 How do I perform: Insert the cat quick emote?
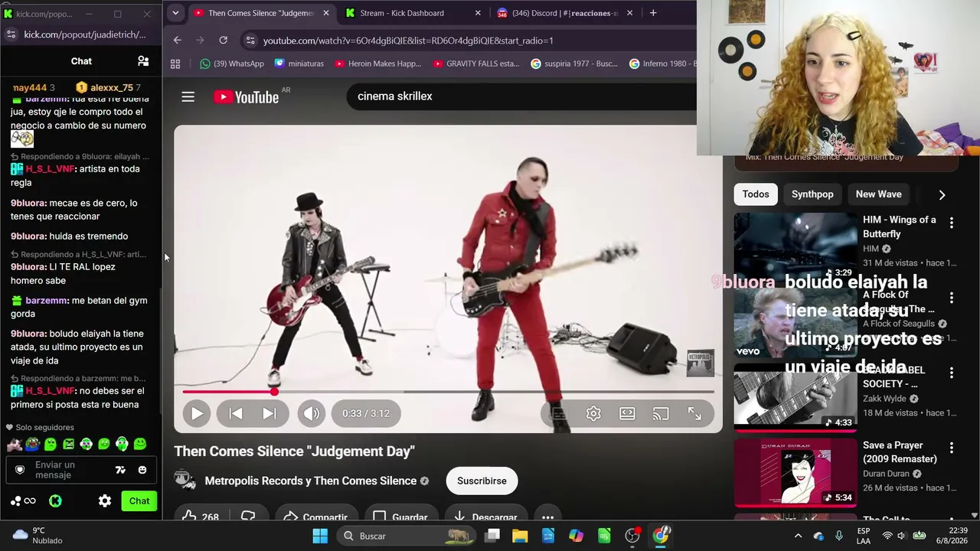coord(14,444)
